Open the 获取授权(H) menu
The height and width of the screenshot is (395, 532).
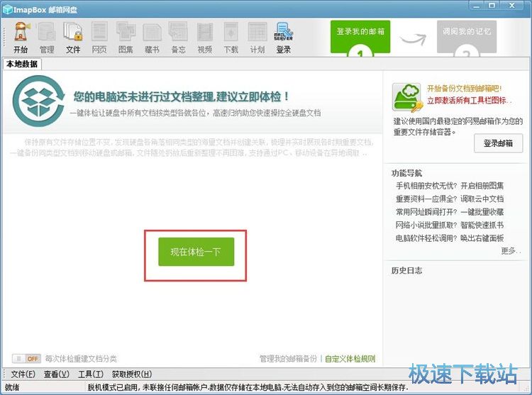[x=132, y=374]
